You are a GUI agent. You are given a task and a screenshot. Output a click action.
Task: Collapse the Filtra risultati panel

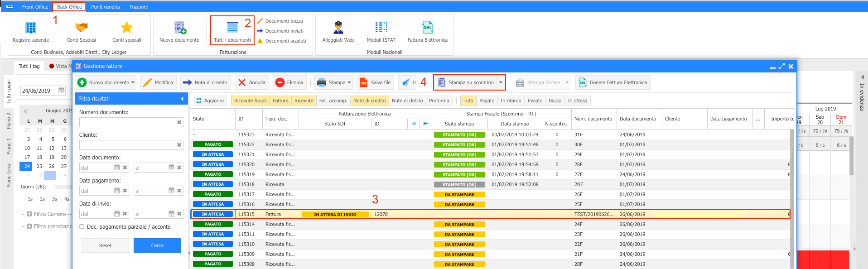[x=182, y=99]
